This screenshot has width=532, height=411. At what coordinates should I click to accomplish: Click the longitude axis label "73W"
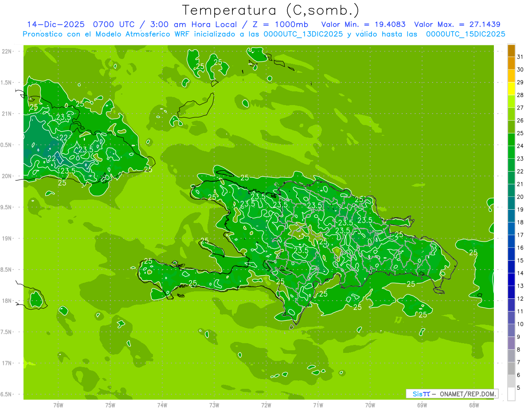(x=214, y=405)
